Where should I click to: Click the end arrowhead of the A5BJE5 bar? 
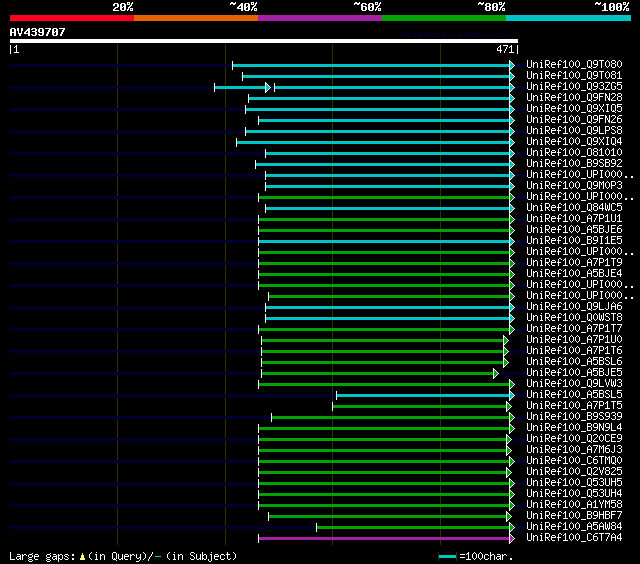coord(496,373)
